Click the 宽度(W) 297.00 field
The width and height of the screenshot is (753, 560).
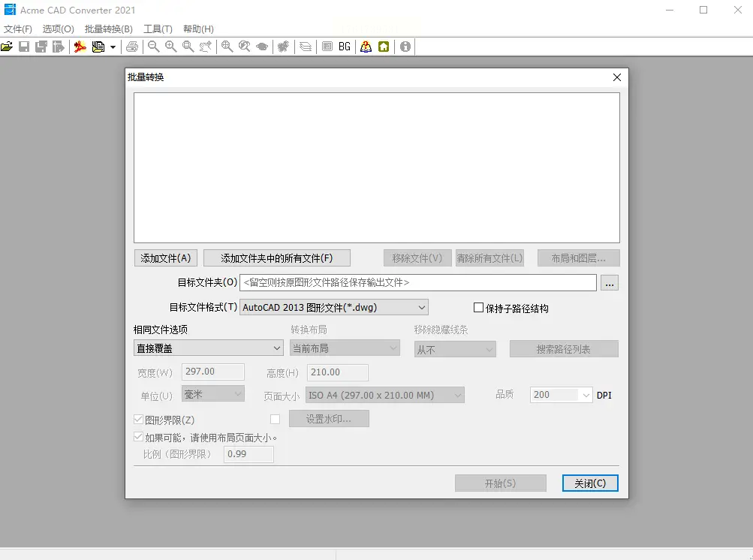coord(213,372)
